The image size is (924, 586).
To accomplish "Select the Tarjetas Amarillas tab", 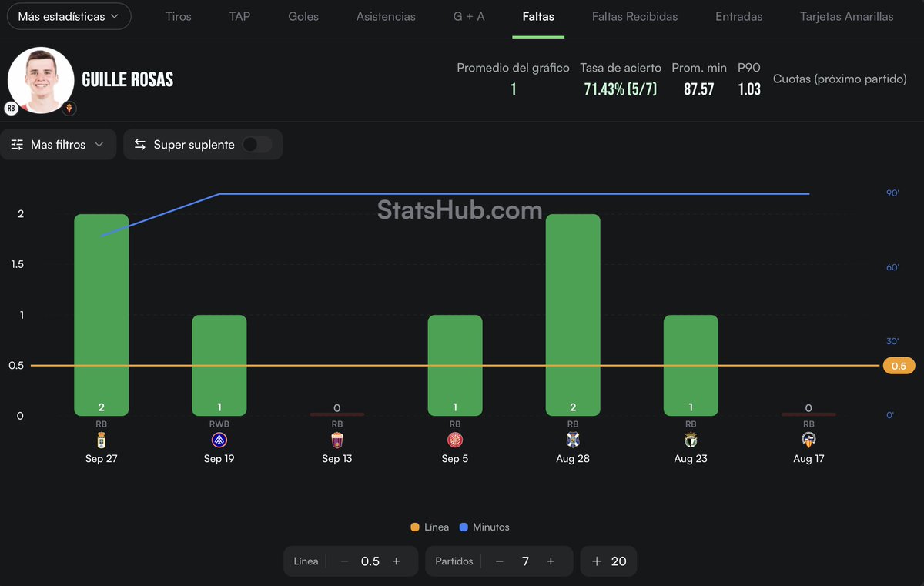I will (x=847, y=16).
